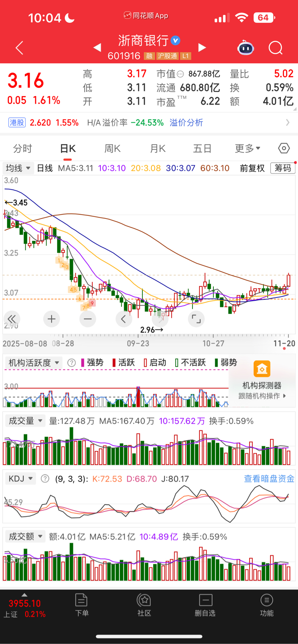The height and width of the screenshot is (644, 298).
Task: Toggle 筹码 chip distribution button
Action: [283, 168]
